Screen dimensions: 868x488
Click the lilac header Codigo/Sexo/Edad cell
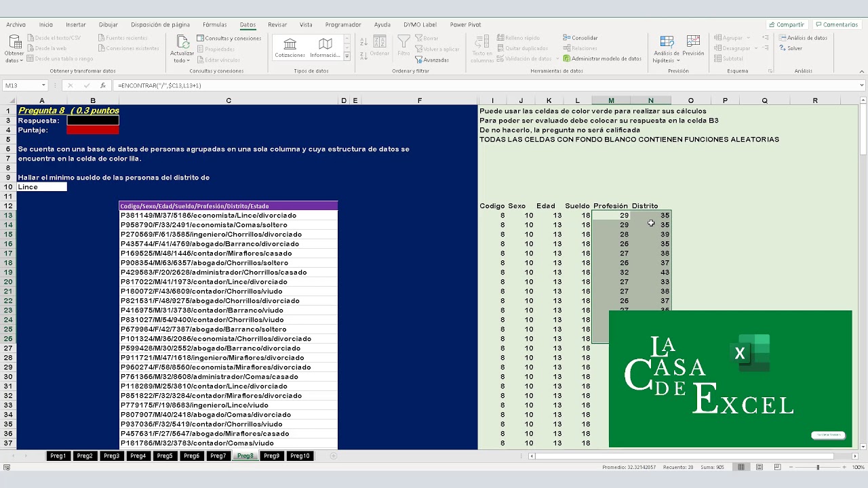point(229,206)
